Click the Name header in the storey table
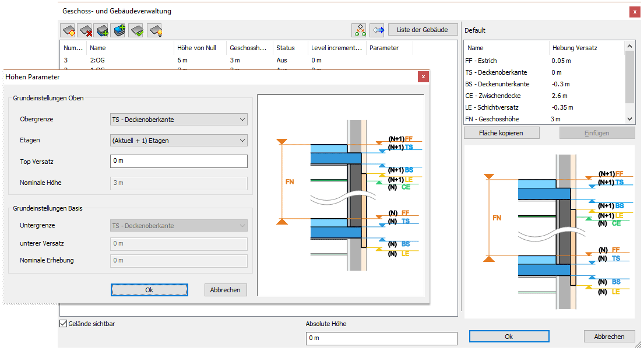 tap(130, 48)
